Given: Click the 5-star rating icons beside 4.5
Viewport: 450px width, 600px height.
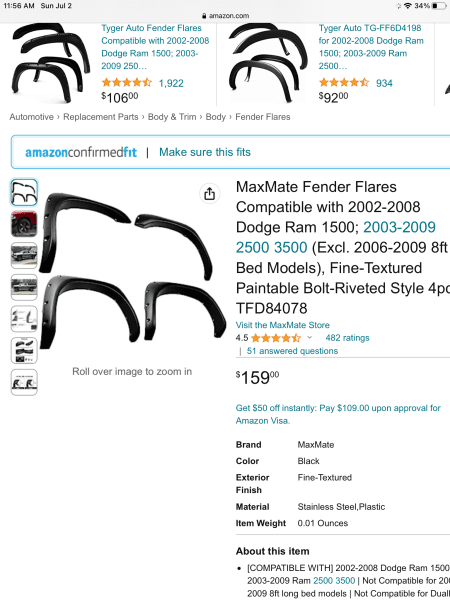Looking at the screenshot, I should (x=276, y=338).
